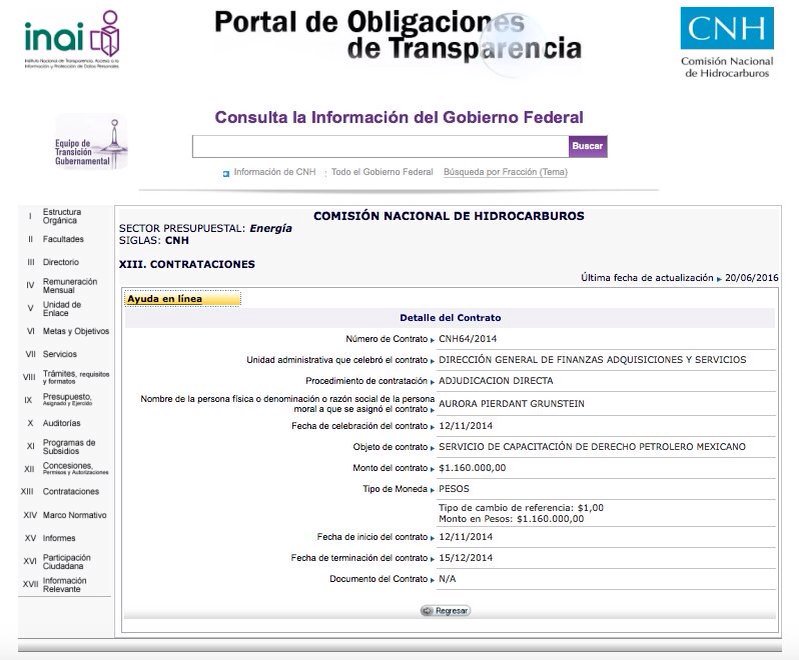Open Directorio section
This screenshot has height=660, width=799.
61,262
